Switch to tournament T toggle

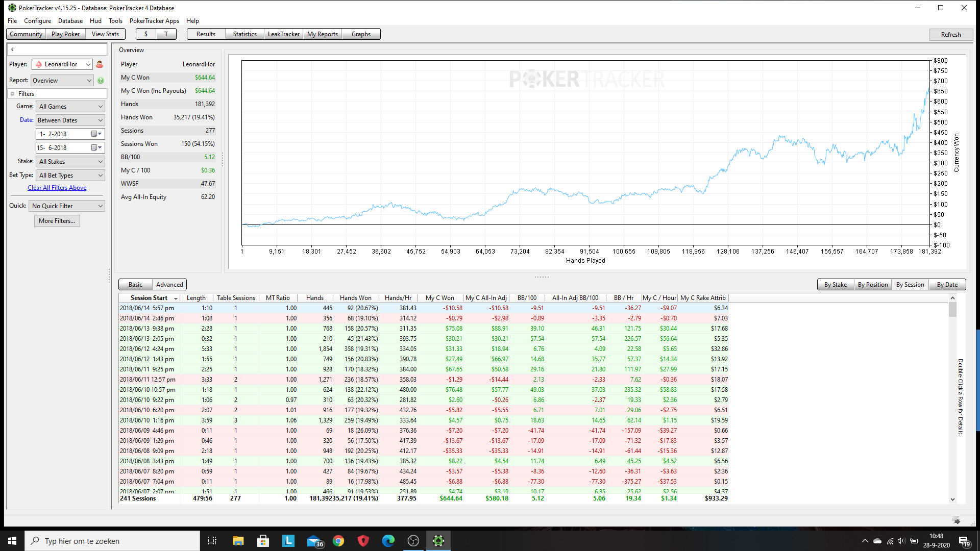(x=166, y=34)
